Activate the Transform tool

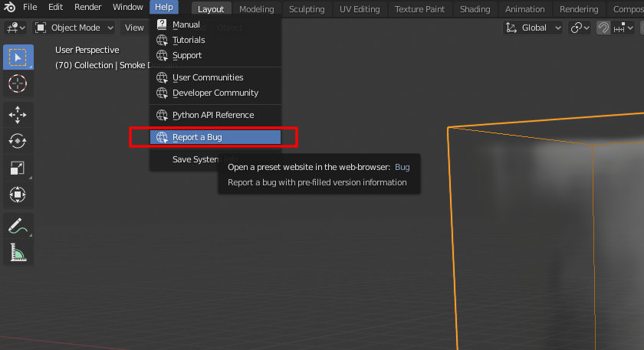pos(18,195)
